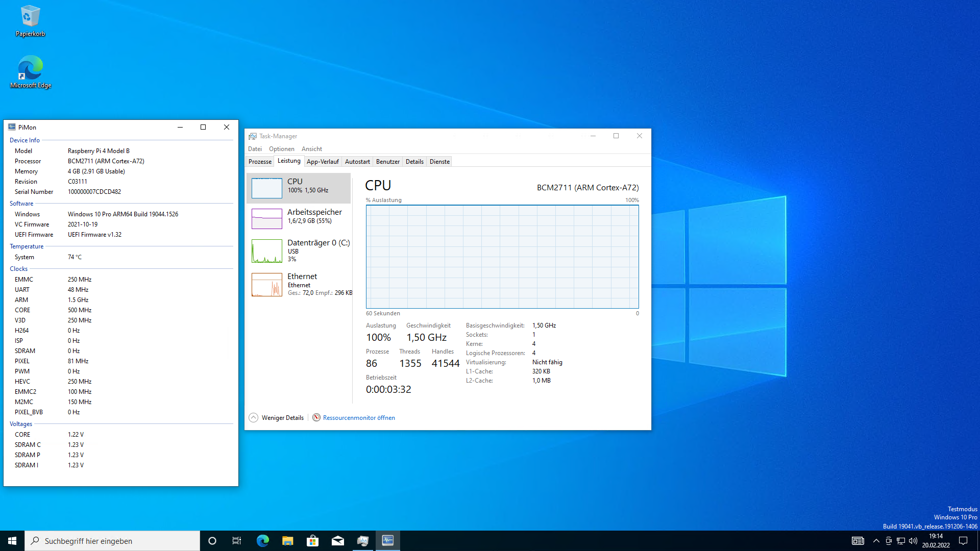Click the UEFI Firmware v1.32 value

94,235
